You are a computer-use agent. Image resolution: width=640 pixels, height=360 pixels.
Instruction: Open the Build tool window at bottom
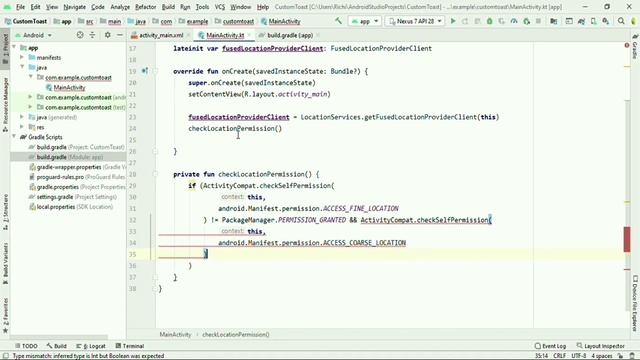(57, 346)
